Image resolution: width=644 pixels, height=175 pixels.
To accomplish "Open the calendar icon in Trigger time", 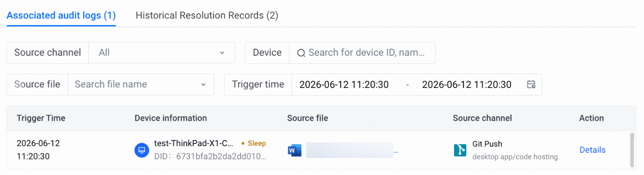I will point(531,85).
